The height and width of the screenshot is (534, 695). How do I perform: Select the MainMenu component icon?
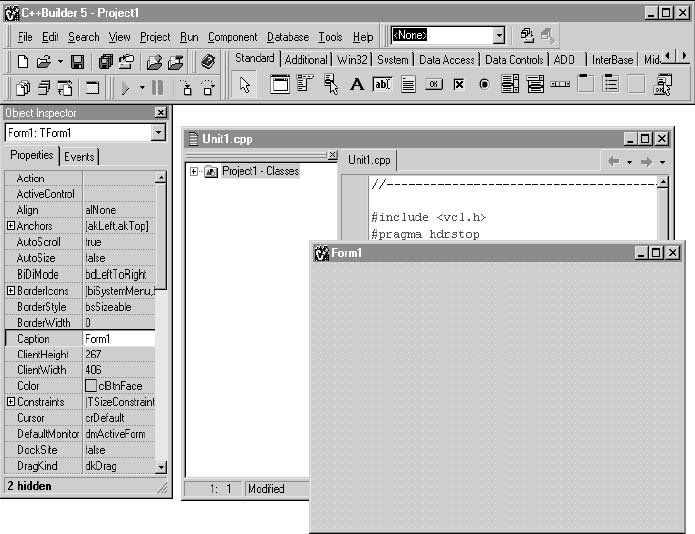(x=305, y=84)
